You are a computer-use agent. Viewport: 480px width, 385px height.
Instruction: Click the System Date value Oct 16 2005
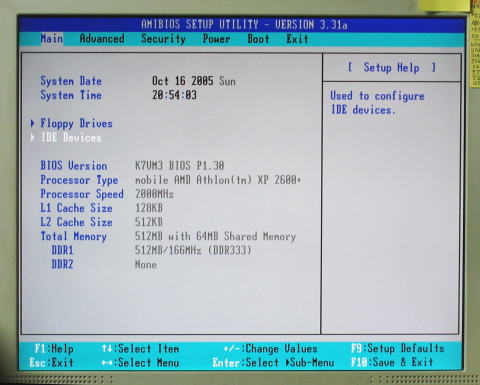pyautogui.click(x=183, y=81)
